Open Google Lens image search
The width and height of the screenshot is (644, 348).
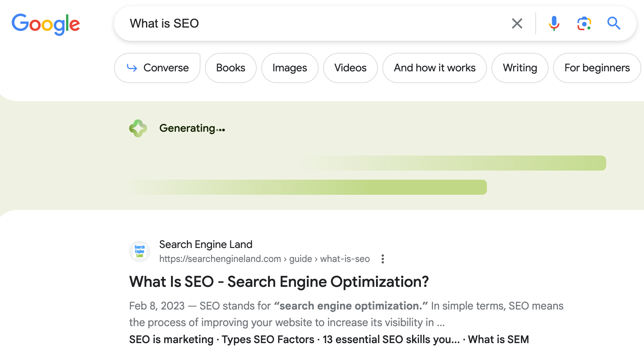coord(584,23)
